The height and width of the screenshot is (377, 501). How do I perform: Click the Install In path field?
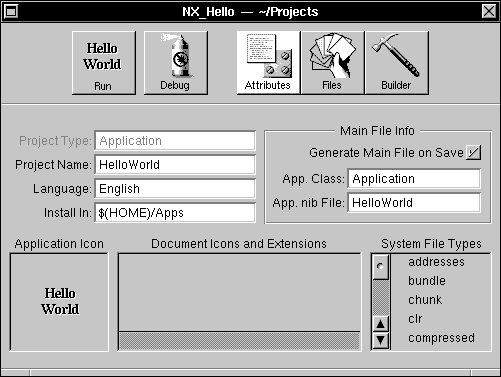coord(175,213)
